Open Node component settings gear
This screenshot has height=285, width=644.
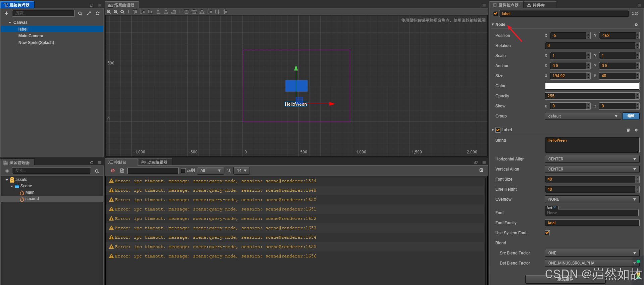point(636,25)
